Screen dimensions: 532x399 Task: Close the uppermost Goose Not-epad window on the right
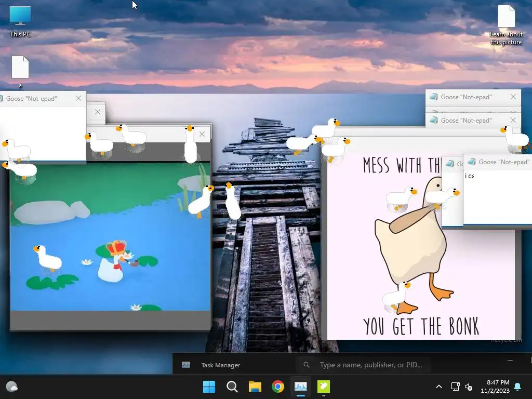(513, 97)
